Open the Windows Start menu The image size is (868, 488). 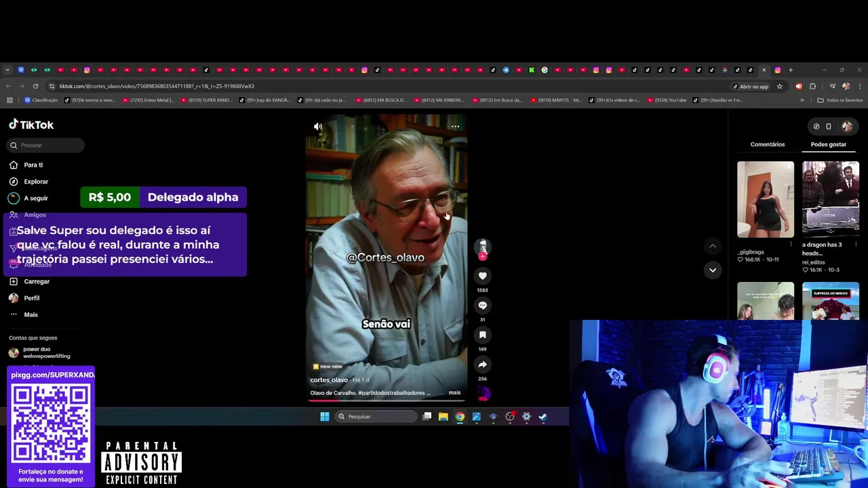pos(325,417)
